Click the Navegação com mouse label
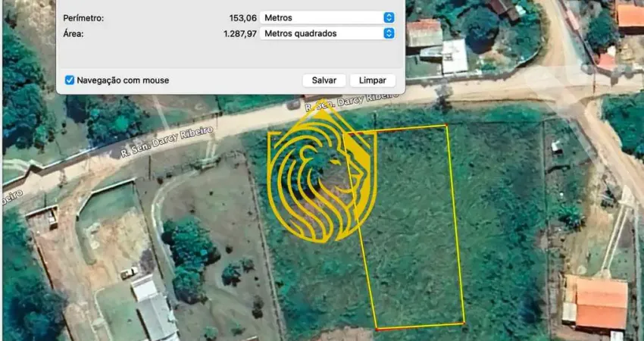Viewport: 644px width, 341px height. coord(123,80)
